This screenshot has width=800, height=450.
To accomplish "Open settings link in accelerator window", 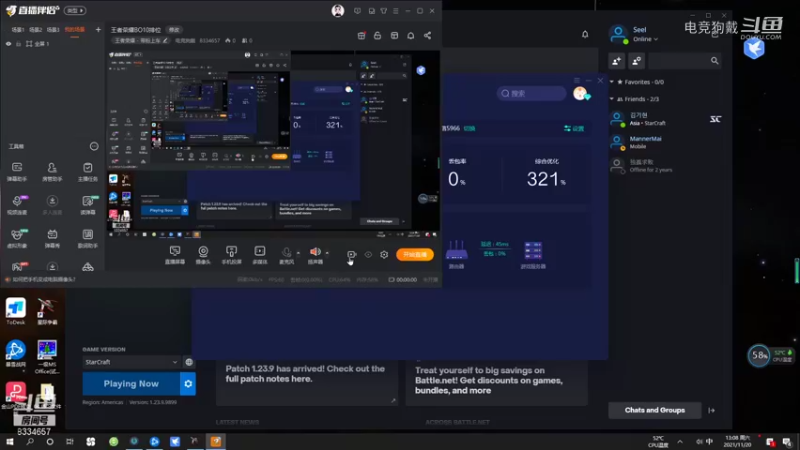I will point(574,129).
